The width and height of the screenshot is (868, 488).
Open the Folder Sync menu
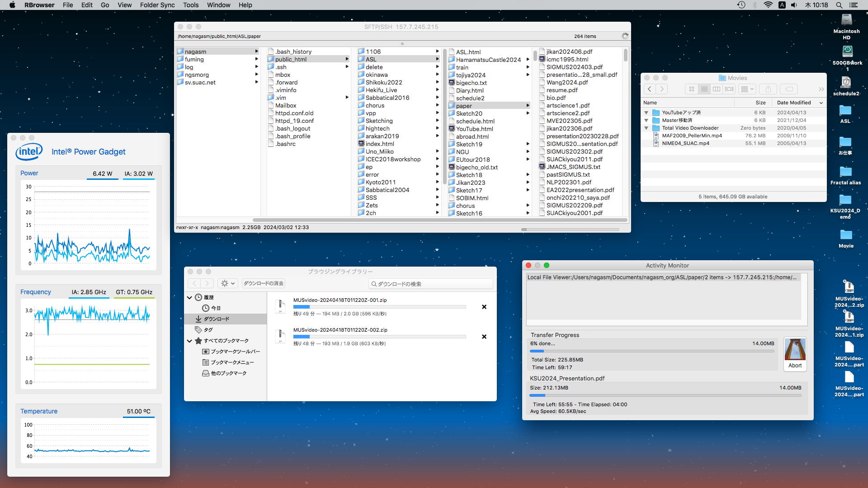click(157, 5)
